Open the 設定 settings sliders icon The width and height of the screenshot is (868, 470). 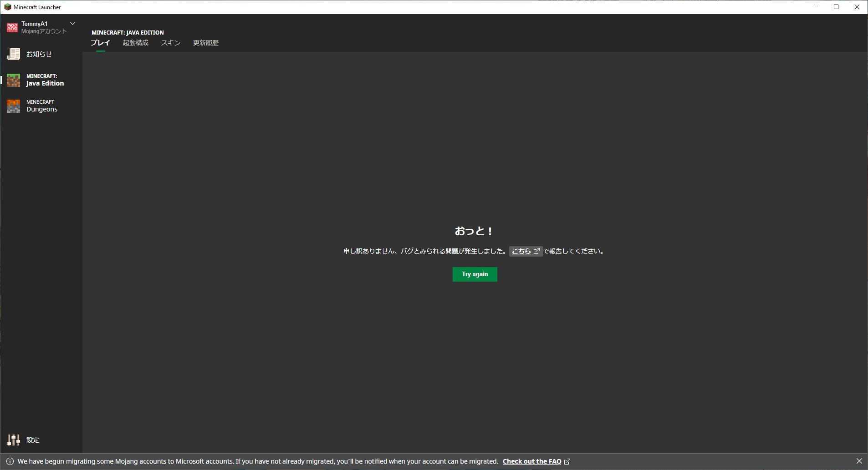coord(13,440)
